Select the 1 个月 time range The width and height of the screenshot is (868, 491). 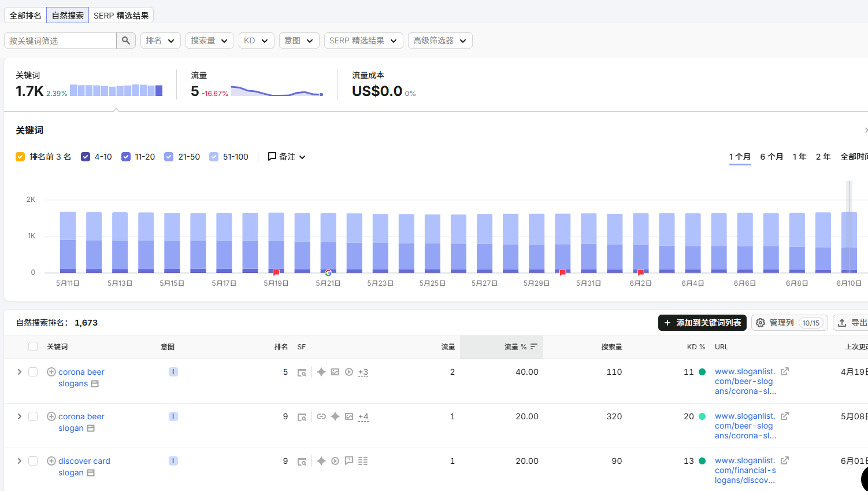coord(740,157)
